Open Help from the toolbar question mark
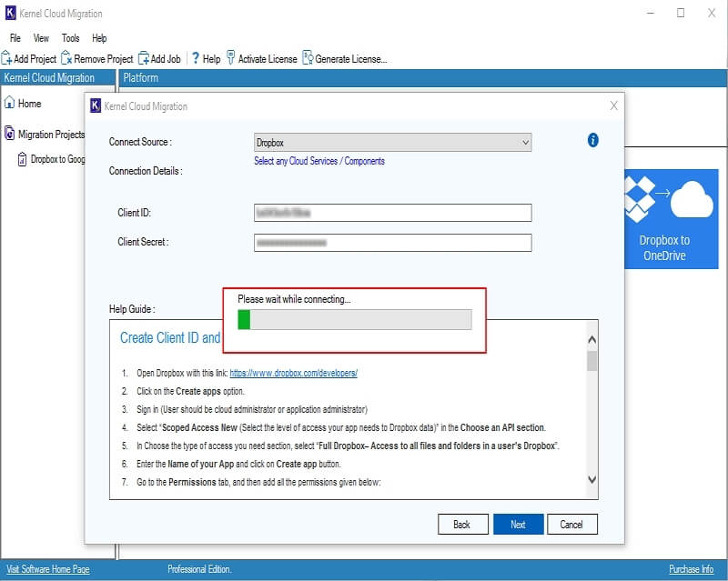The width and height of the screenshot is (728, 581). click(x=196, y=58)
